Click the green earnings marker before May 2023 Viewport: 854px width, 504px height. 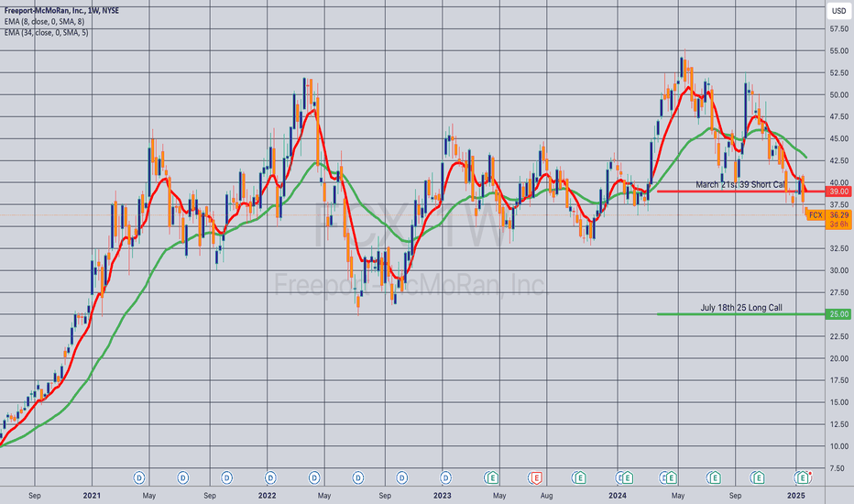[x=492, y=477]
